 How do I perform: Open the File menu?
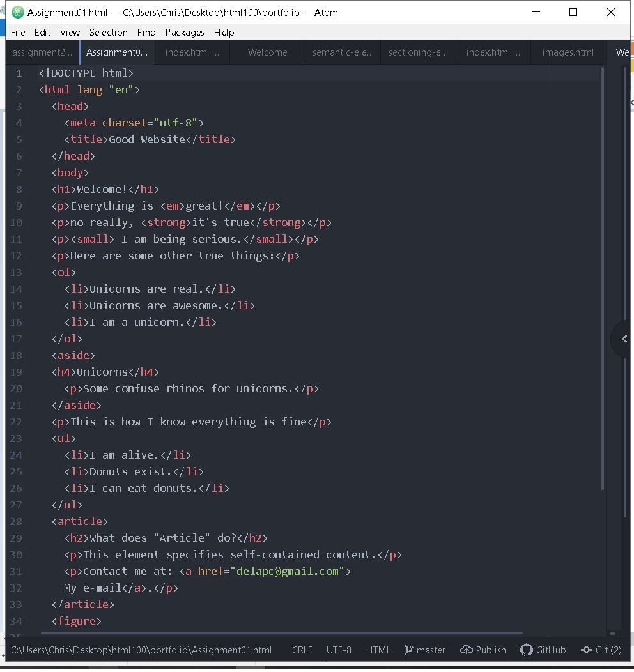point(18,33)
